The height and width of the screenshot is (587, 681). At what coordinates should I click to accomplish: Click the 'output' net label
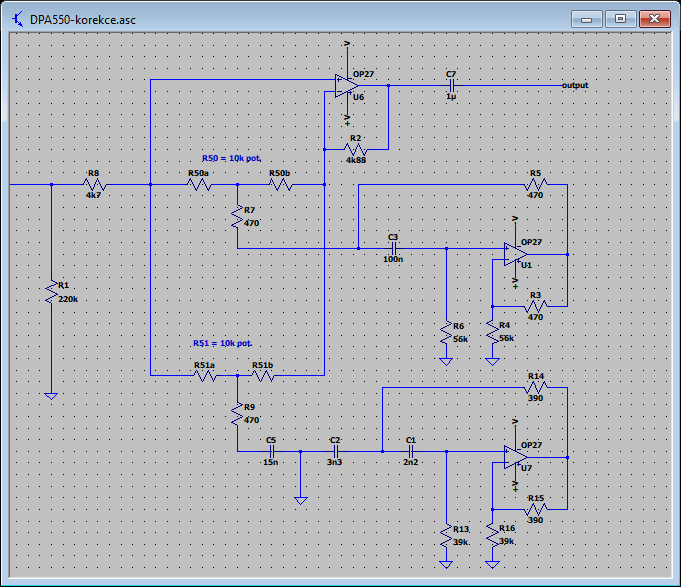coord(575,85)
